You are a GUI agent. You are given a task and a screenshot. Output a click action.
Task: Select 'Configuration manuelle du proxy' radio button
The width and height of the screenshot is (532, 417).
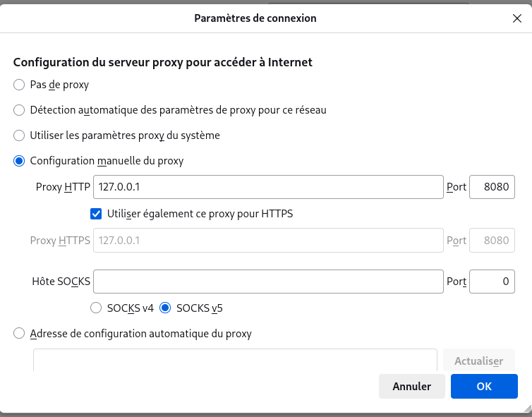[x=19, y=161]
